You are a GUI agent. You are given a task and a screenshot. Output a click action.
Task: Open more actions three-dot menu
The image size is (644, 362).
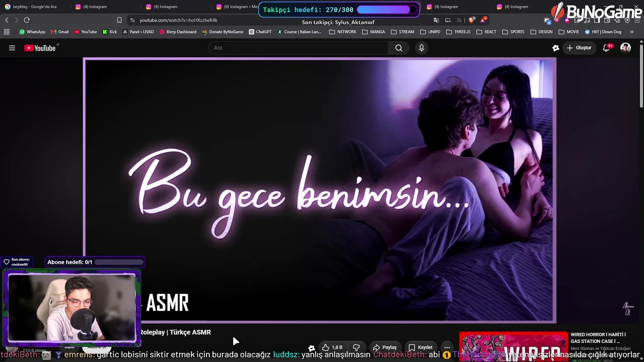click(x=447, y=347)
